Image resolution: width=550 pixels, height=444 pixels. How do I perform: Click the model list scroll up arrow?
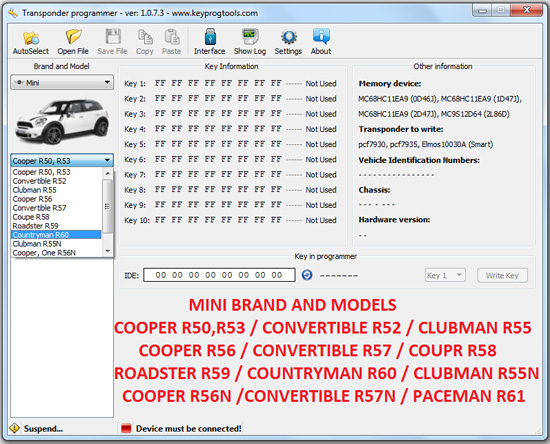(x=108, y=173)
